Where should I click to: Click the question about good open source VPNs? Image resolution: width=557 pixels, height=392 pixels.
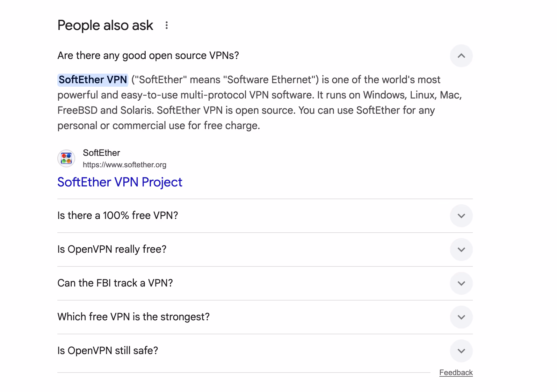click(x=148, y=55)
